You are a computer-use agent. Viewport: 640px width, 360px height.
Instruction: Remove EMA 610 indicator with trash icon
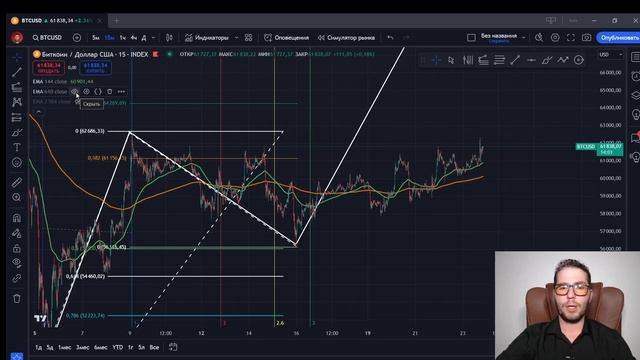[x=109, y=91]
